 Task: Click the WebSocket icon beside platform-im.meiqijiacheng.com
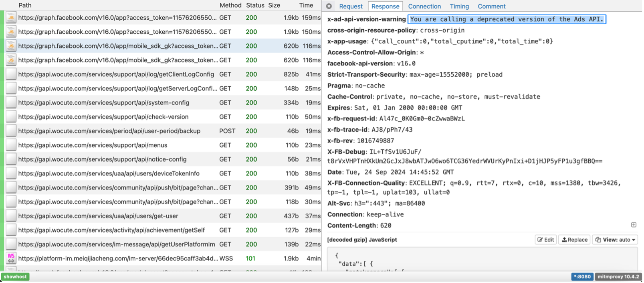(11, 258)
